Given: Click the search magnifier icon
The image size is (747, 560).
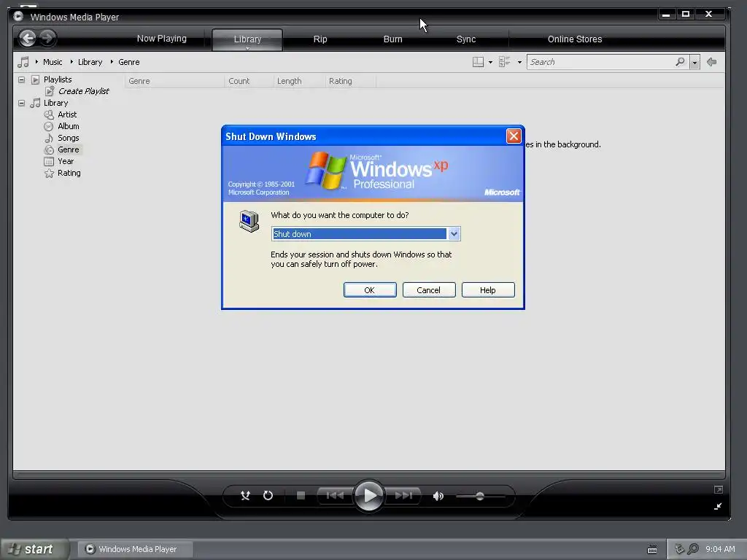Looking at the screenshot, I should (681, 62).
